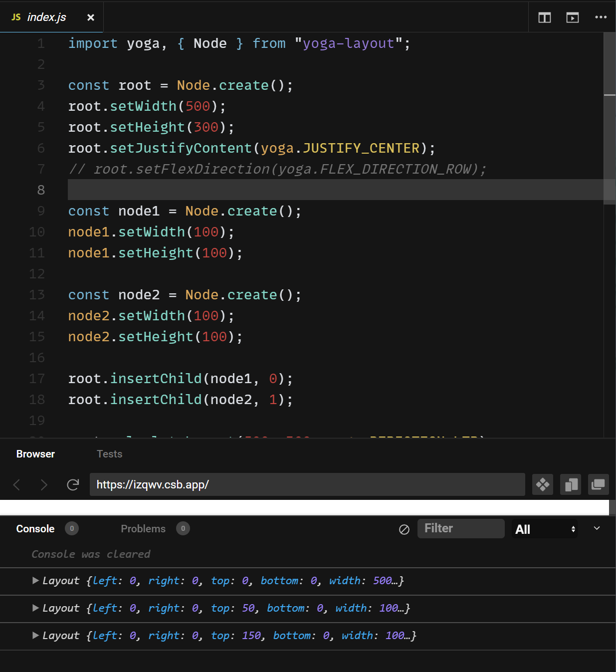The width and height of the screenshot is (616, 672).
Task: Open the editor more options ellipsis
Action: [x=601, y=17]
